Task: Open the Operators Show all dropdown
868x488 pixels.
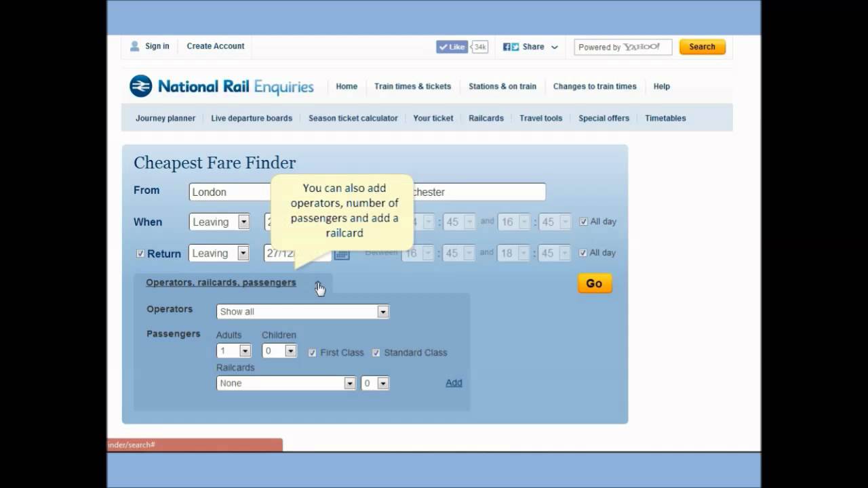Action: pos(302,312)
